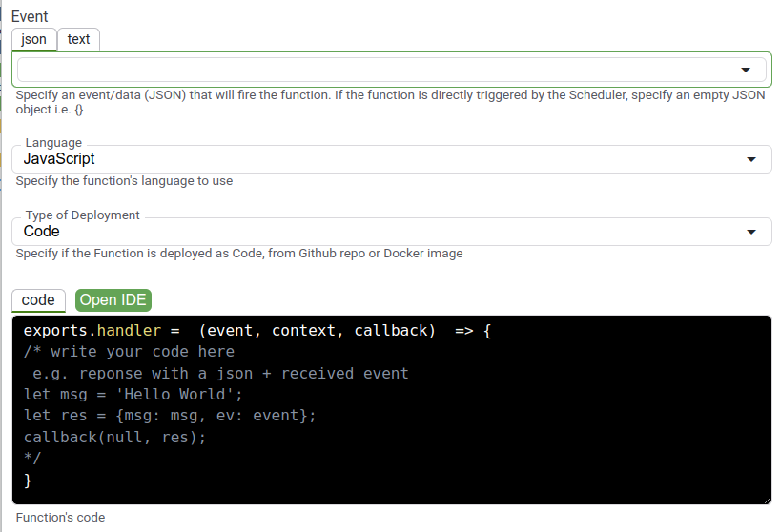Click the 'let res' code line
The width and height of the screenshot is (780, 532).
click(170, 416)
